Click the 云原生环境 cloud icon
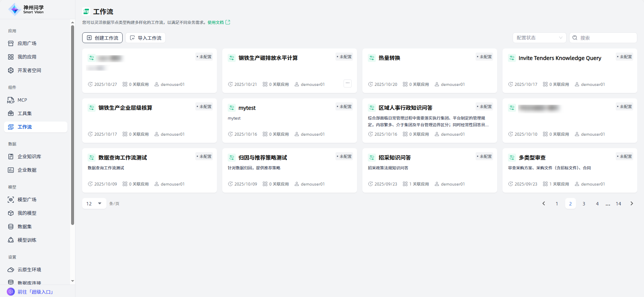Image resolution: width=644 pixels, height=297 pixels. (11, 270)
